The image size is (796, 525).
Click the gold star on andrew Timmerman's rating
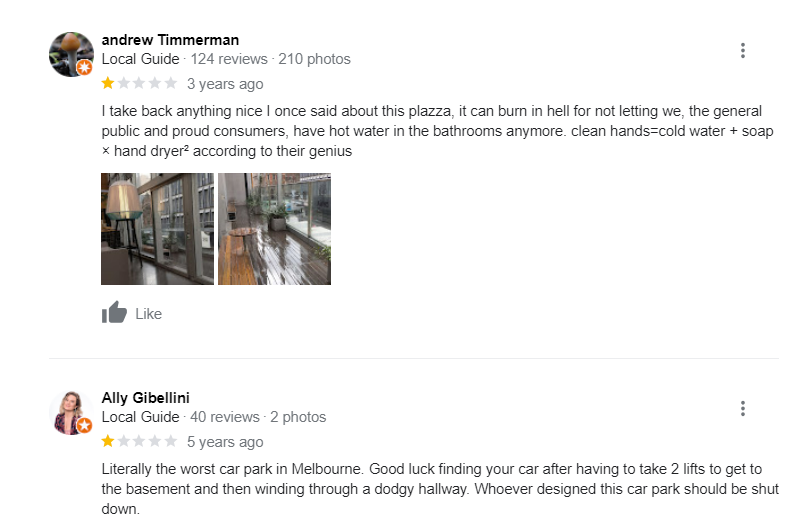108,83
